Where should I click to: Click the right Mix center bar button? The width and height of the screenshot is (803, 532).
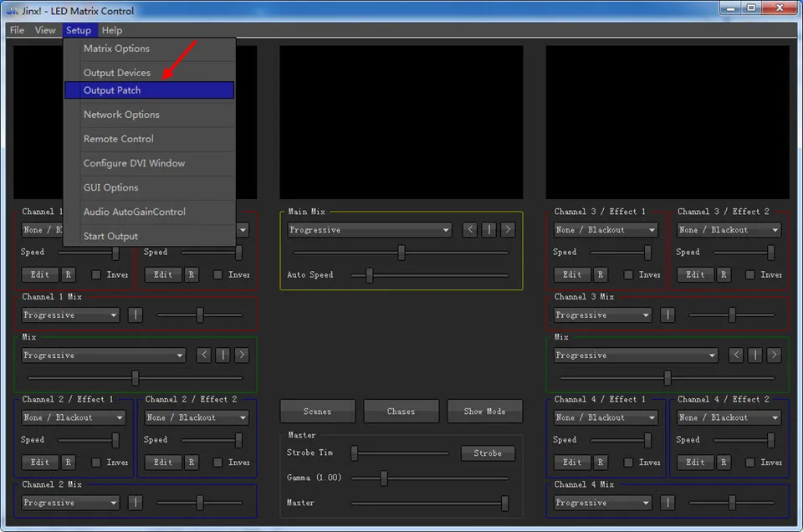click(754, 355)
